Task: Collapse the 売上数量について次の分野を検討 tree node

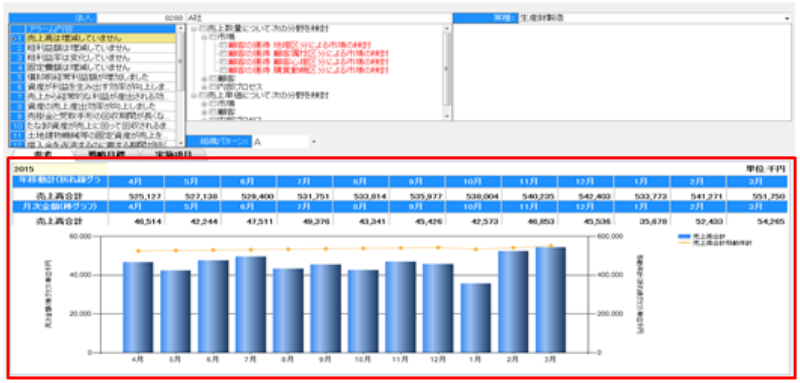Action: coord(194,29)
